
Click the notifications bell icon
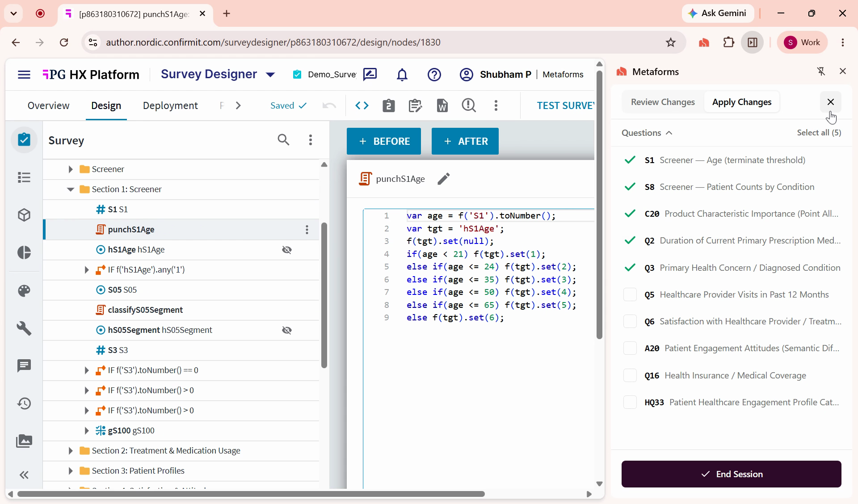click(402, 75)
